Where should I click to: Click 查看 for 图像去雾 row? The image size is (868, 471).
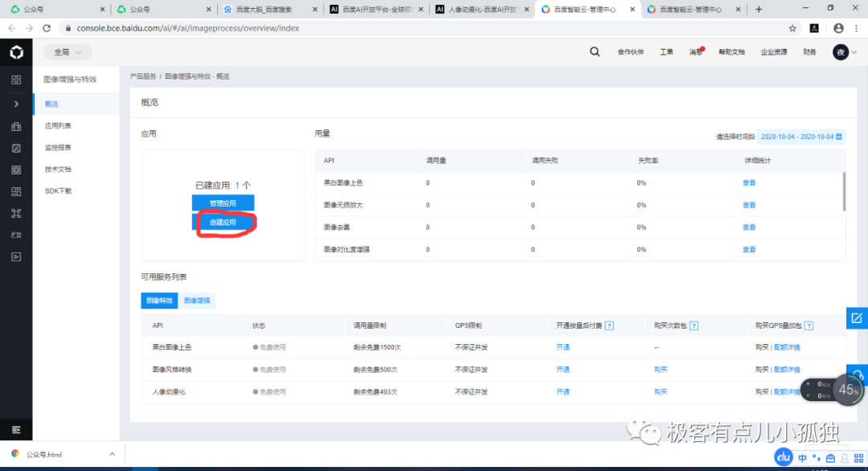[749, 227]
